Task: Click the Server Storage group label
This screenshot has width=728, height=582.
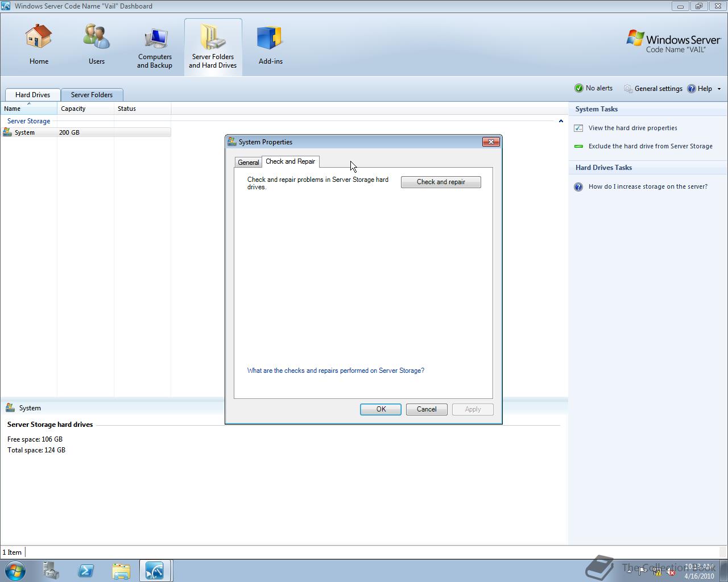Action: pyautogui.click(x=28, y=121)
